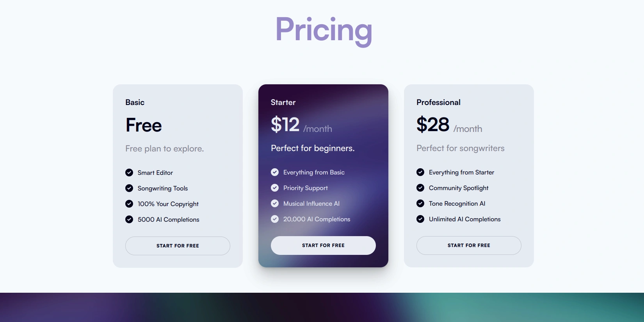
Task: Click the Community Spotlight checkmark icon
Action: pos(420,188)
